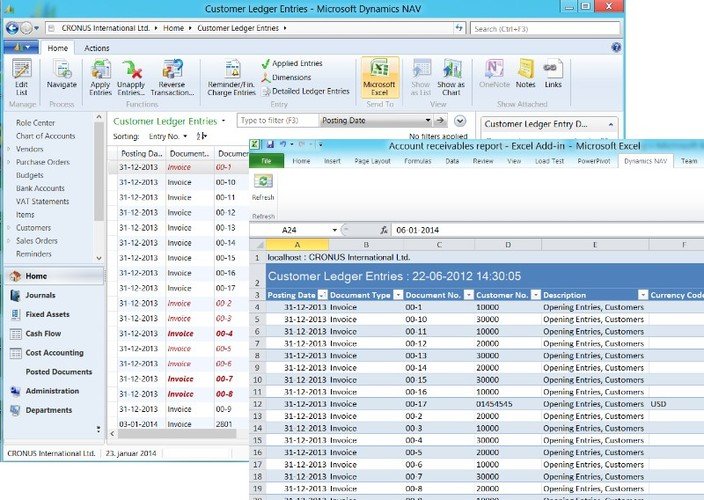Open the Posting Date filter field dropdown
This screenshot has width=704, height=500.
[x=427, y=120]
